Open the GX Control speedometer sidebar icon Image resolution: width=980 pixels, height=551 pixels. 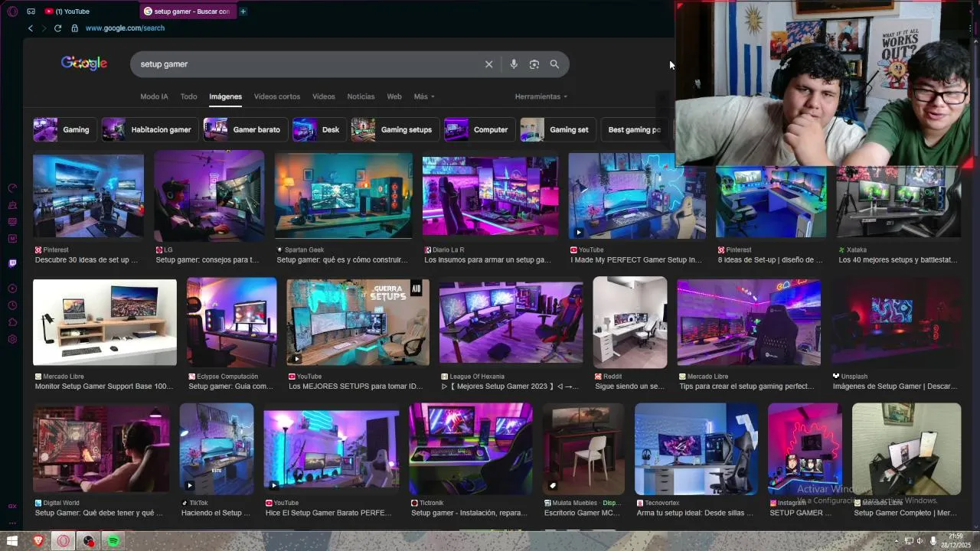[12, 188]
